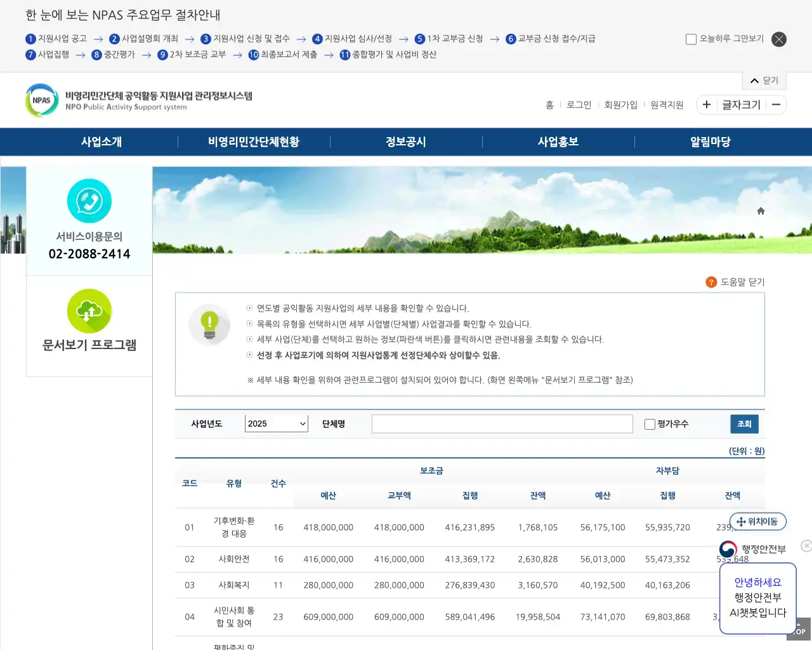The image size is (812, 650).
Task: Click step 2 사업설명회 개최
Action: 143,39
